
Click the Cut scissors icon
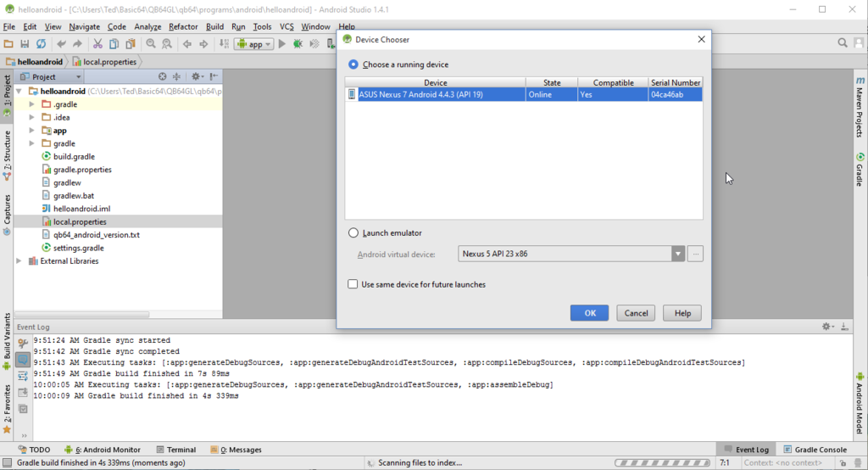coord(98,44)
